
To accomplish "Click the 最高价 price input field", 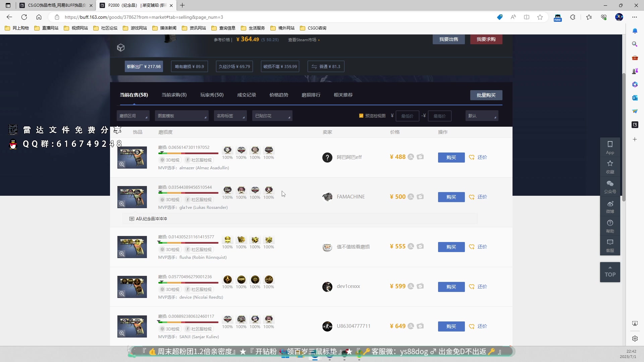I will (x=439, y=116).
